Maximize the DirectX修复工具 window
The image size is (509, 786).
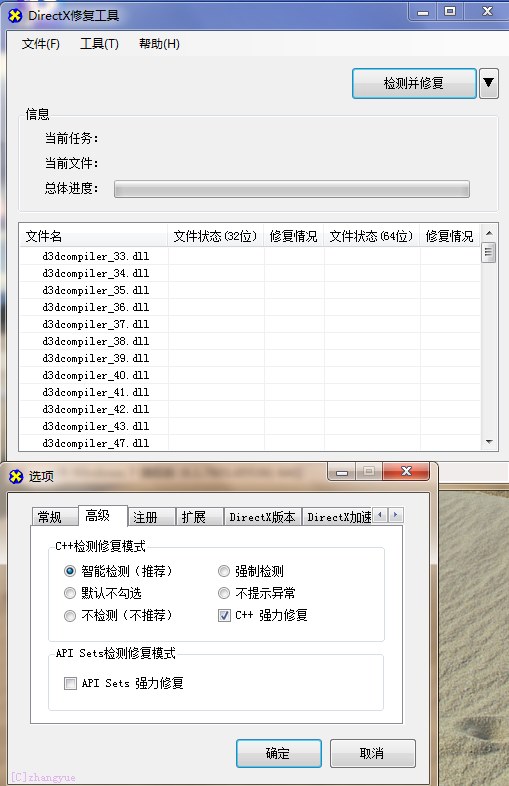pyautogui.click(x=450, y=12)
